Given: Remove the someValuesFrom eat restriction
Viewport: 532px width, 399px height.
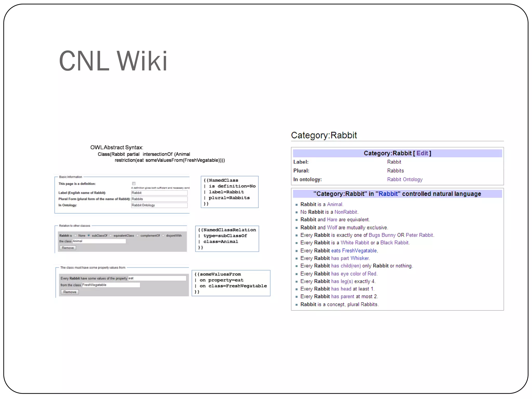Looking at the screenshot, I should [70, 292].
